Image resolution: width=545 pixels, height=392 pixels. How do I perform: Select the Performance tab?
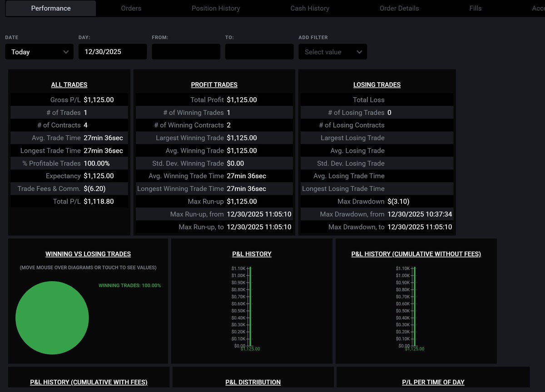[50, 8]
